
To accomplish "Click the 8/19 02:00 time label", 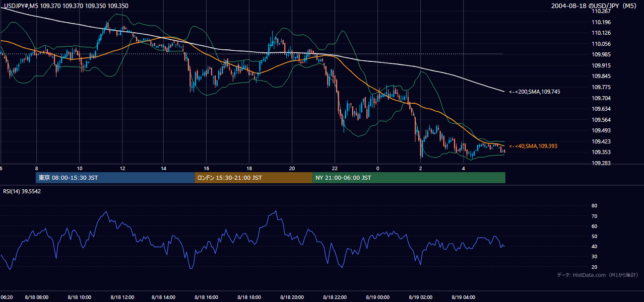I will pyautogui.click(x=421, y=297).
